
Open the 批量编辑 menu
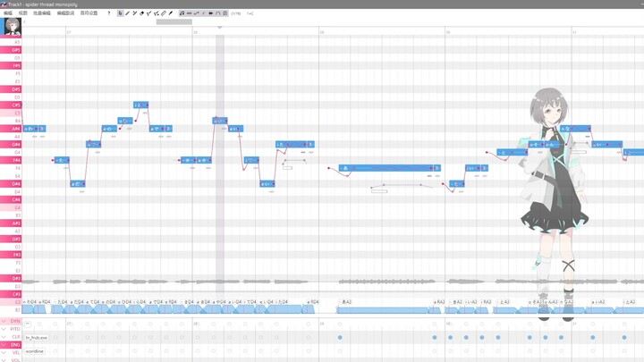tap(42, 13)
